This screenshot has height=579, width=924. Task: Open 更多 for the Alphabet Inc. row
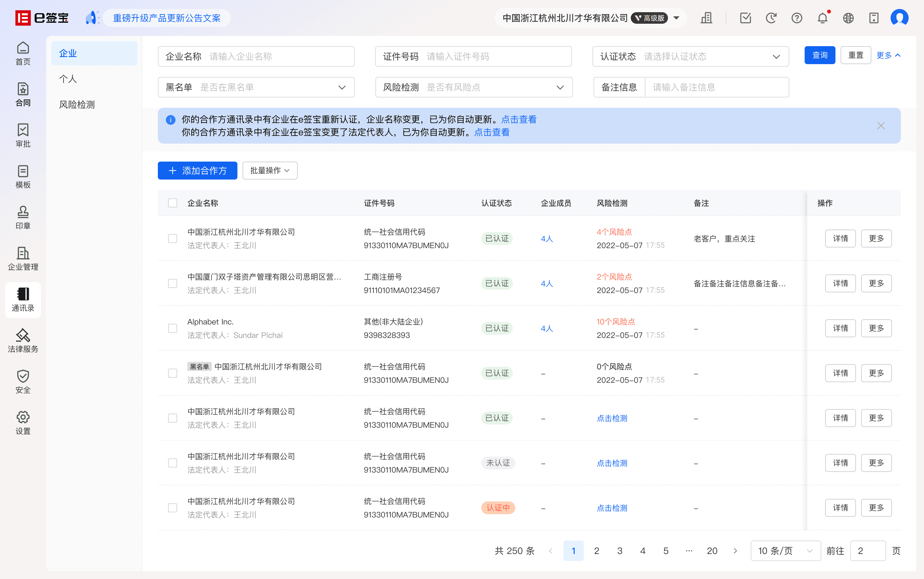(x=876, y=328)
